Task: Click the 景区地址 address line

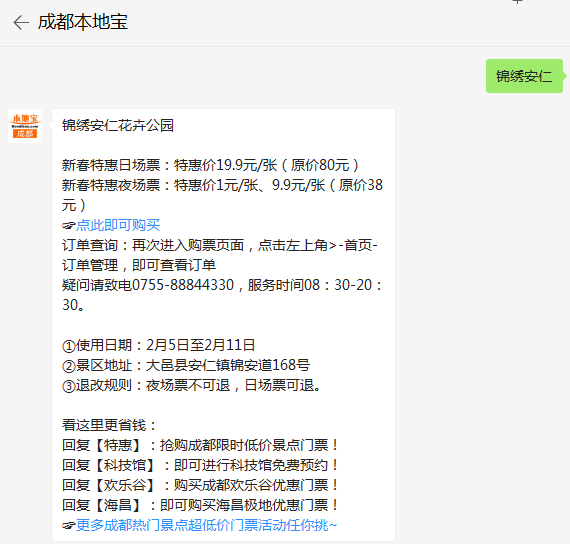Action: coord(186,365)
